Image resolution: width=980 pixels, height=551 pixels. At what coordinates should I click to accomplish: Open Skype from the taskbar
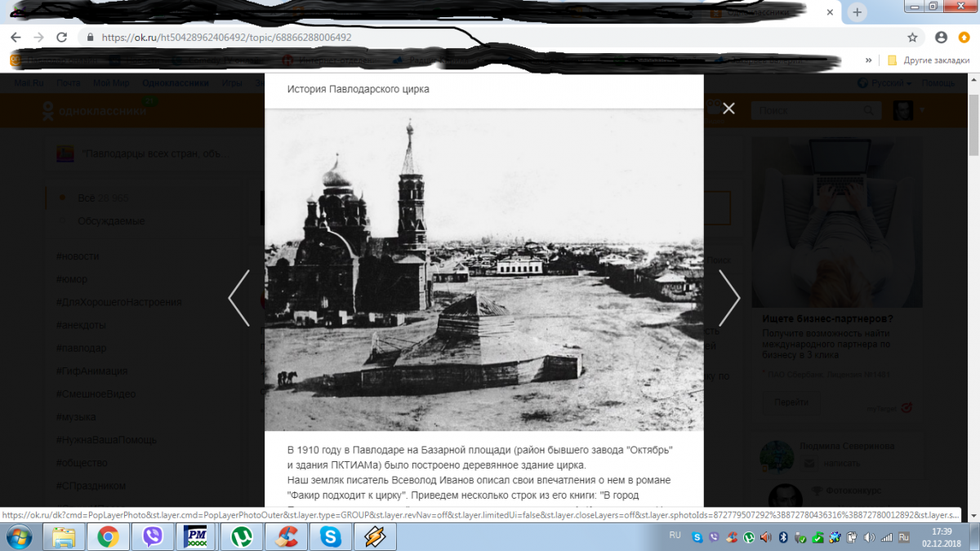pos(330,536)
